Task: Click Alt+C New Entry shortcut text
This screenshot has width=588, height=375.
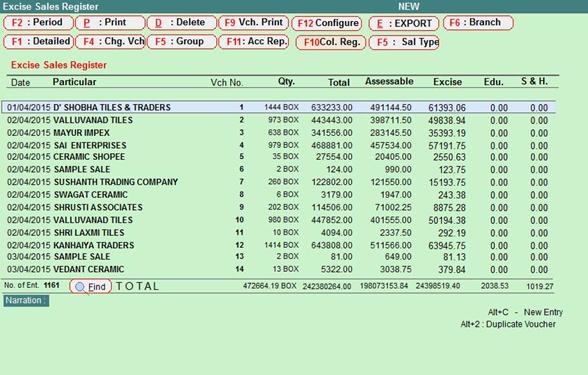Action: [525, 312]
